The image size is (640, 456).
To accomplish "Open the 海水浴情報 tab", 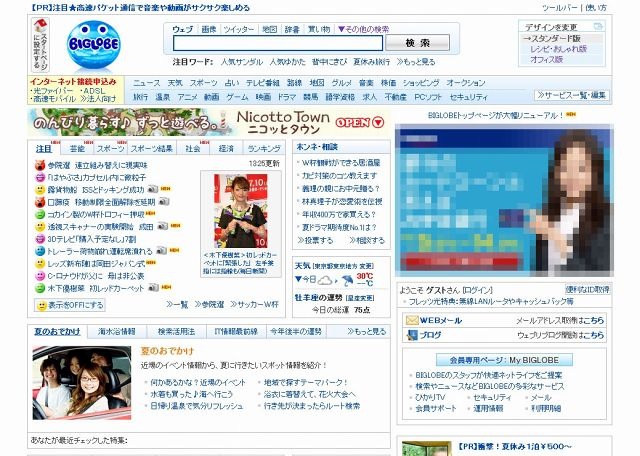I will 116,331.
